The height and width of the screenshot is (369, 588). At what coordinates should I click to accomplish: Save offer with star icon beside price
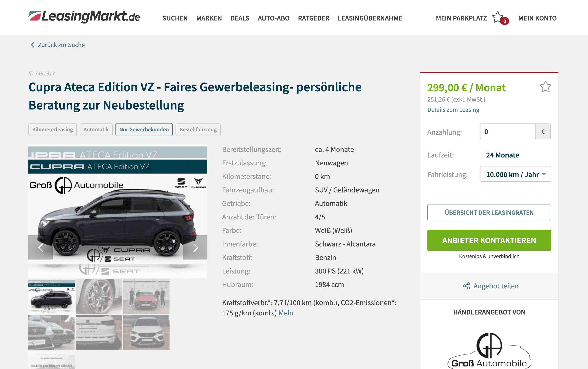[545, 87]
